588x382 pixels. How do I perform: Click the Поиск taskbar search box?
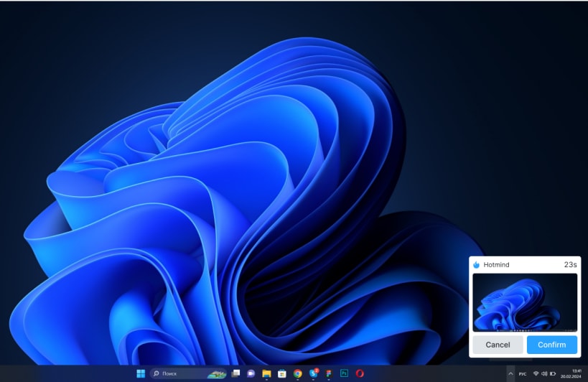pyautogui.click(x=189, y=373)
